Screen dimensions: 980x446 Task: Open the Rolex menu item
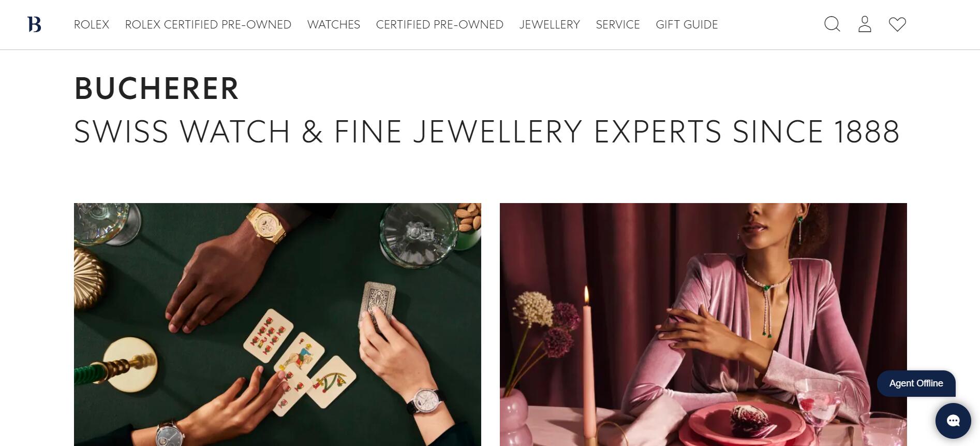[x=92, y=24]
